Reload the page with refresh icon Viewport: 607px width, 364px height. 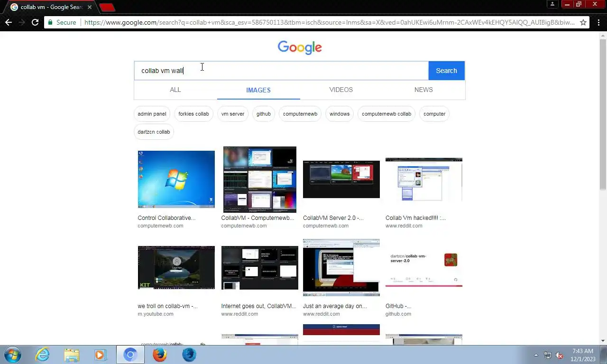coord(35,22)
